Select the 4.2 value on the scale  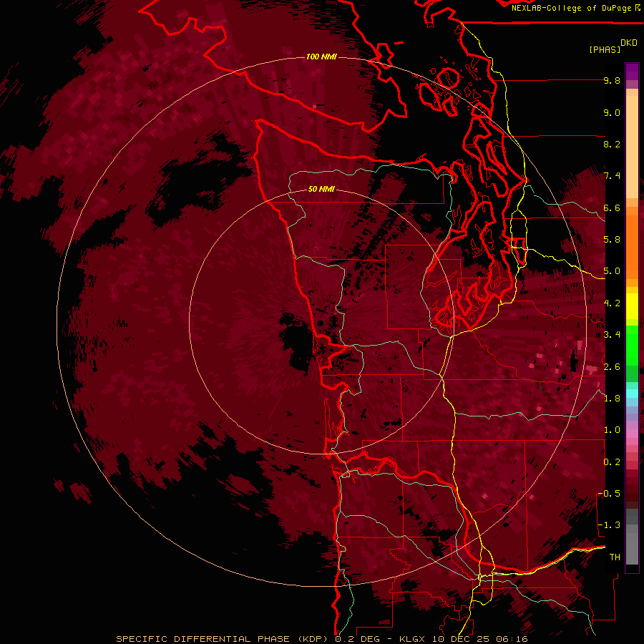click(x=612, y=303)
